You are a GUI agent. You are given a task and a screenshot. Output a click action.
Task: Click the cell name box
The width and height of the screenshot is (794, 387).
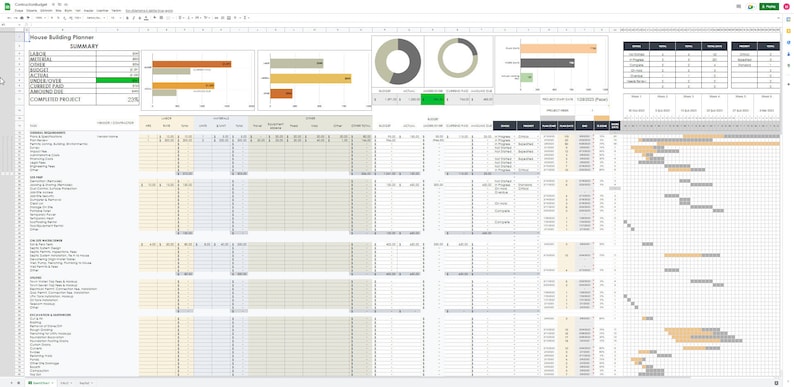tap(11, 24)
